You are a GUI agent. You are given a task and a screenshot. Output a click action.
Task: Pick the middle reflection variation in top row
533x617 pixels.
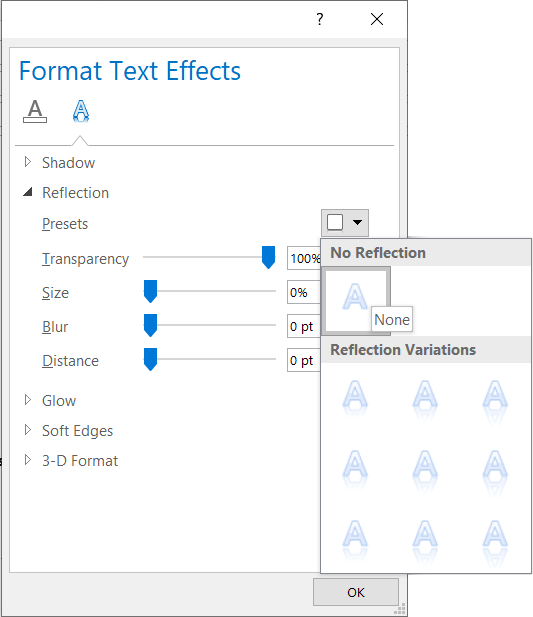425,398
